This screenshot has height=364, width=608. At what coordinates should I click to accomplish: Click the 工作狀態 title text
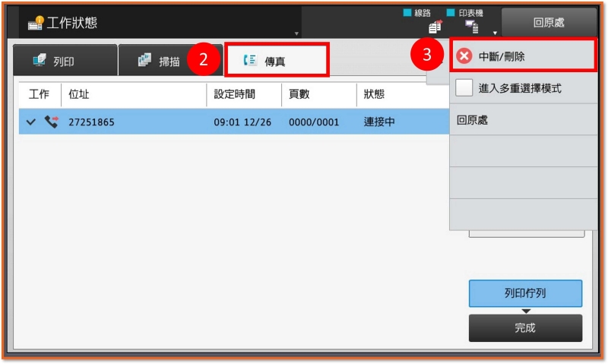71,23
